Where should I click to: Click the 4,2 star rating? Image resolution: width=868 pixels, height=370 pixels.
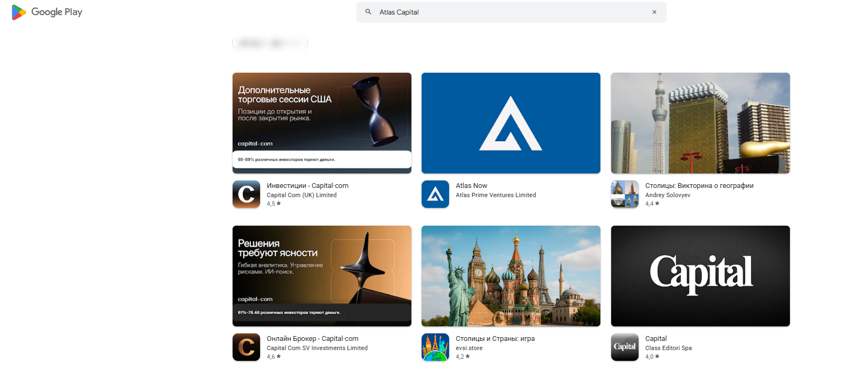pyautogui.click(x=463, y=357)
